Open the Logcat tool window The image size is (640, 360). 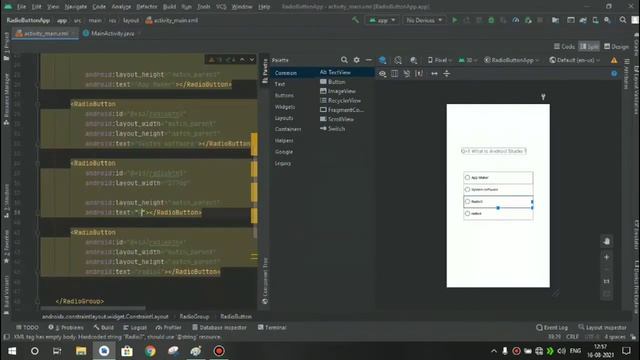(x=135, y=327)
